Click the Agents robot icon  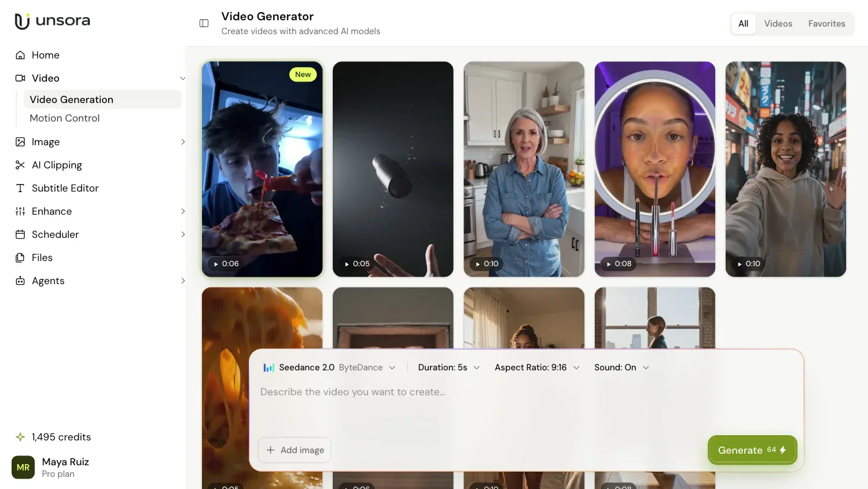pos(20,281)
